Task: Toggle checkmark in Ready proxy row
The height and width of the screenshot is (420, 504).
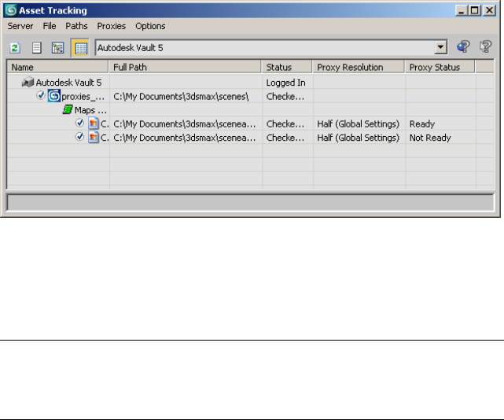Action: [x=79, y=123]
